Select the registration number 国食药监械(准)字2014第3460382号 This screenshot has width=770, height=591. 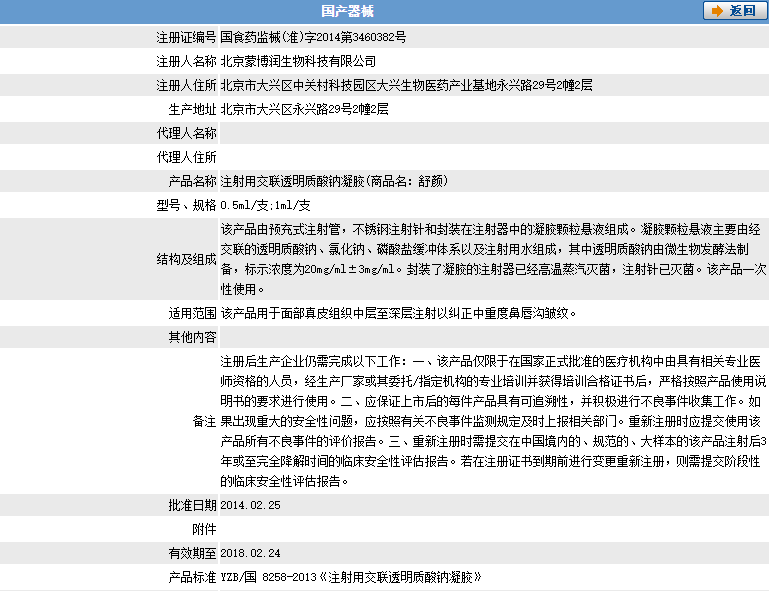pos(313,37)
